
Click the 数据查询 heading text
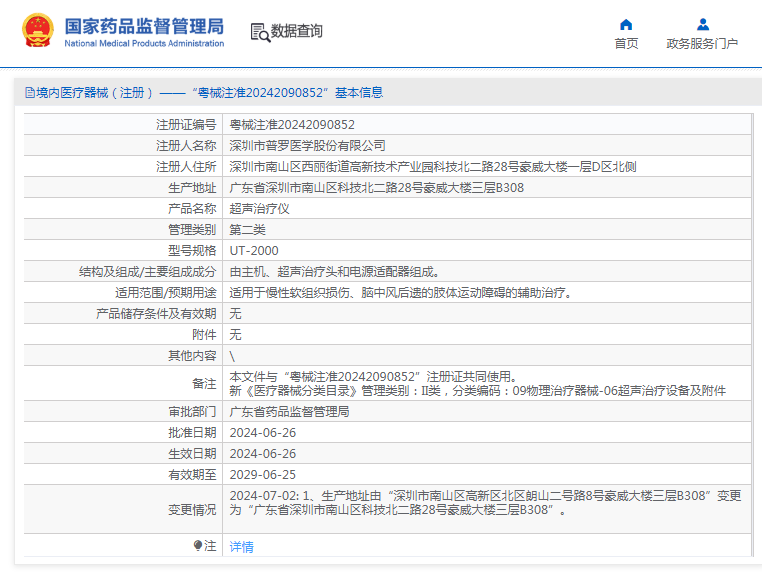coord(296,31)
